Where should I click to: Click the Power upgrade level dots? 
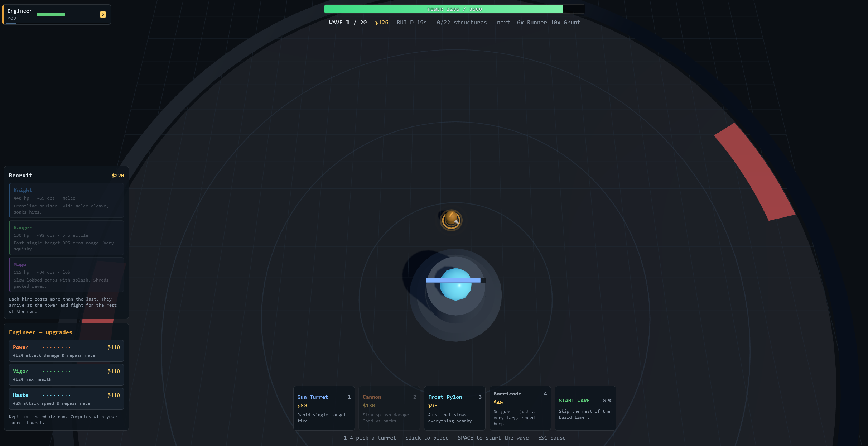(57, 347)
